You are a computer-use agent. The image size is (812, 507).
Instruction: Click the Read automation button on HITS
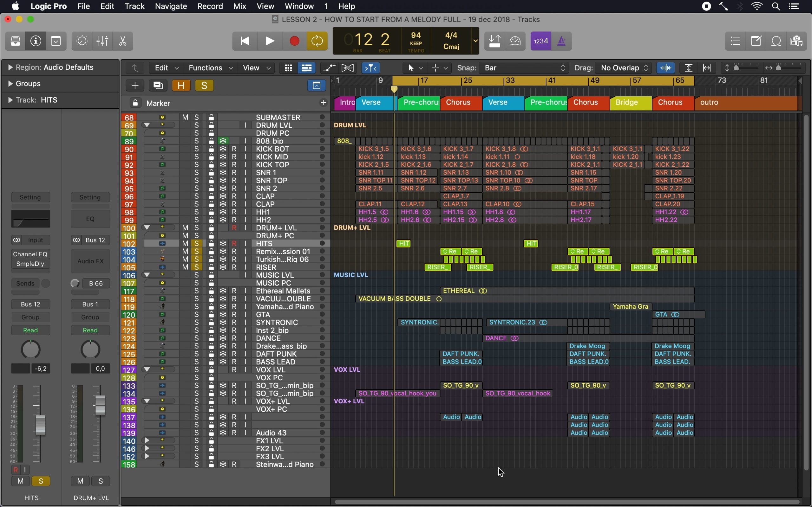[x=30, y=330]
